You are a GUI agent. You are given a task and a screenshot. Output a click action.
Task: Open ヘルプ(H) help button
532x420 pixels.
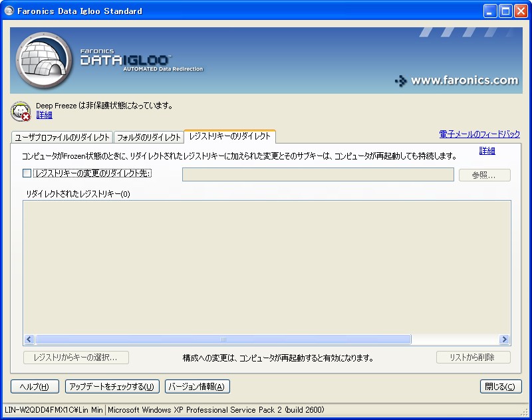[x=35, y=387]
